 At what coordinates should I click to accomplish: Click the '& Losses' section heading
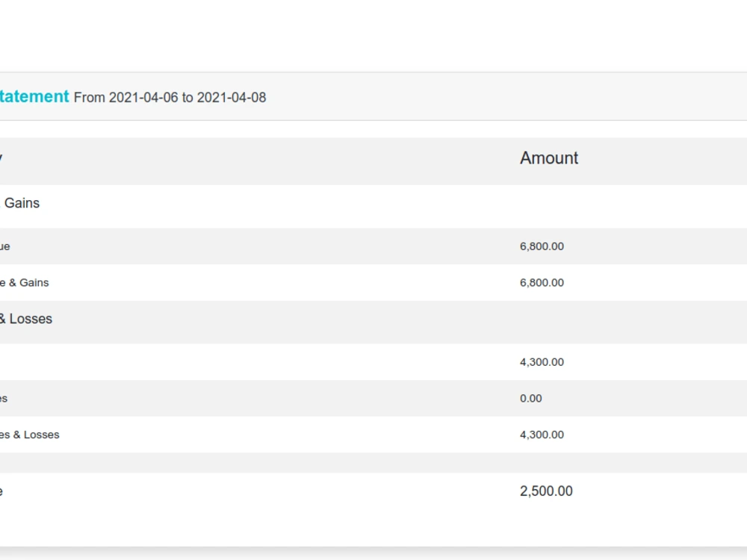click(25, 319)
